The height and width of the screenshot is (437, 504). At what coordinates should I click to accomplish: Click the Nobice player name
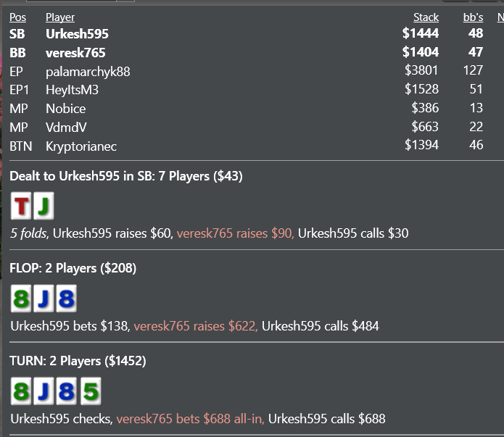65,109
